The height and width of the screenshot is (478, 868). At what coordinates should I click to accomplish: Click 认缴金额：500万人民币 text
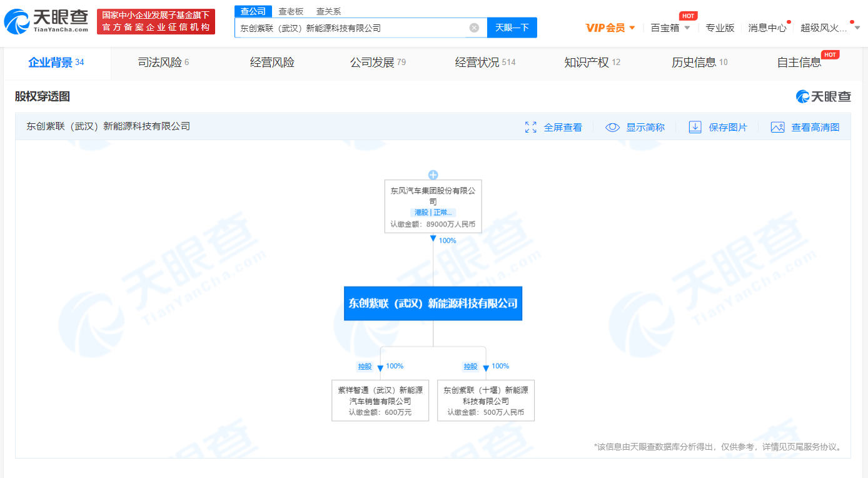pos(486,412)
